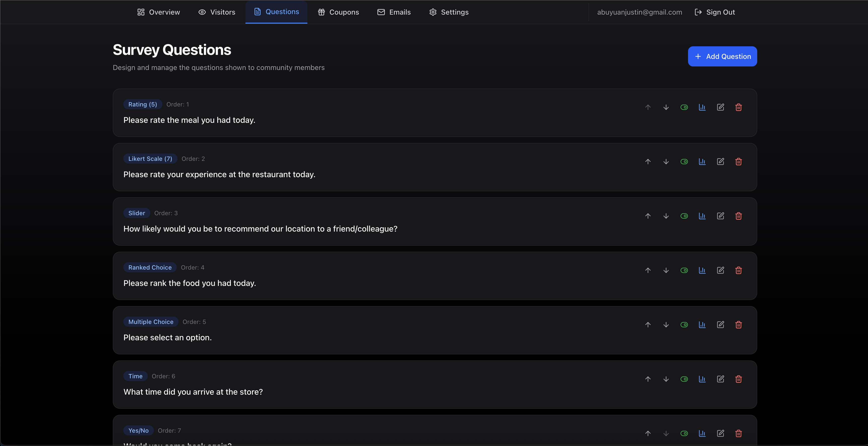This screenshot has height=446, width=868.
Task: Delete the Time arrival question
Action: click(738, 379)
